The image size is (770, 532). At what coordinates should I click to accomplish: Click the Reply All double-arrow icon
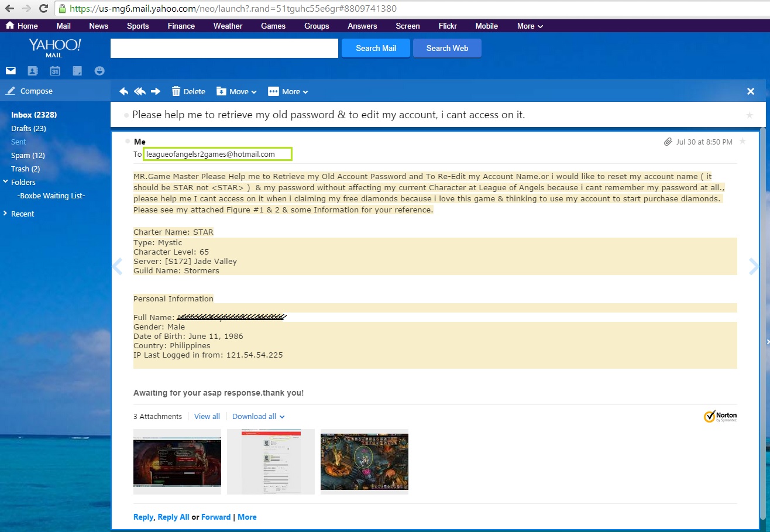[140, 91]
